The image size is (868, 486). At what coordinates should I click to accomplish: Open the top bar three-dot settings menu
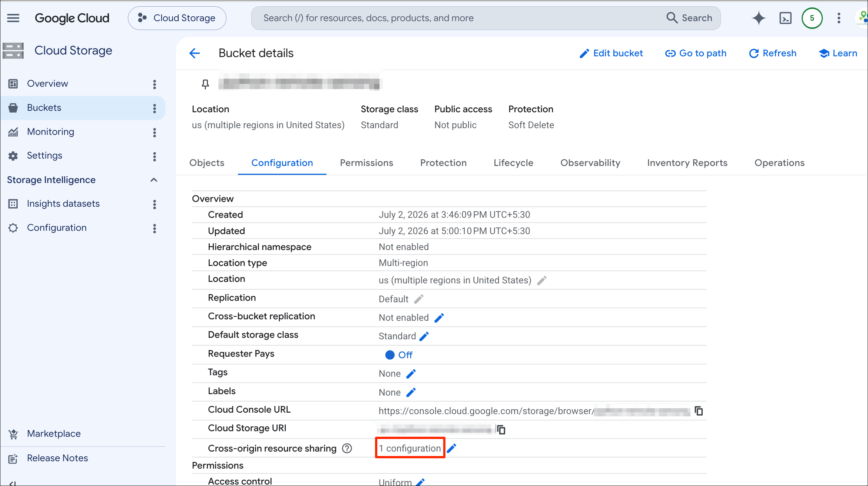coord(839,18)
